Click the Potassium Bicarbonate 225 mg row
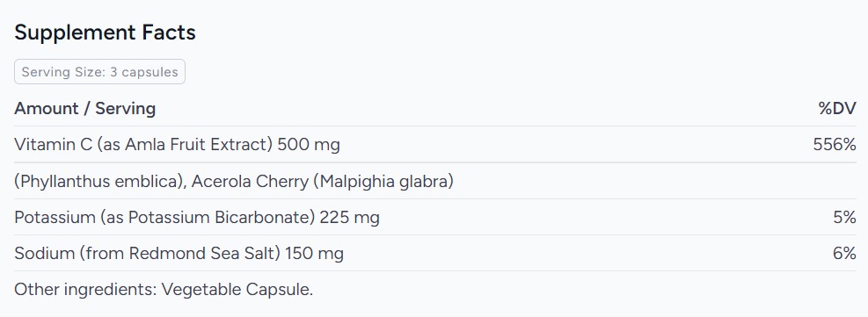 pyautogui.click(x=435, y=218)
